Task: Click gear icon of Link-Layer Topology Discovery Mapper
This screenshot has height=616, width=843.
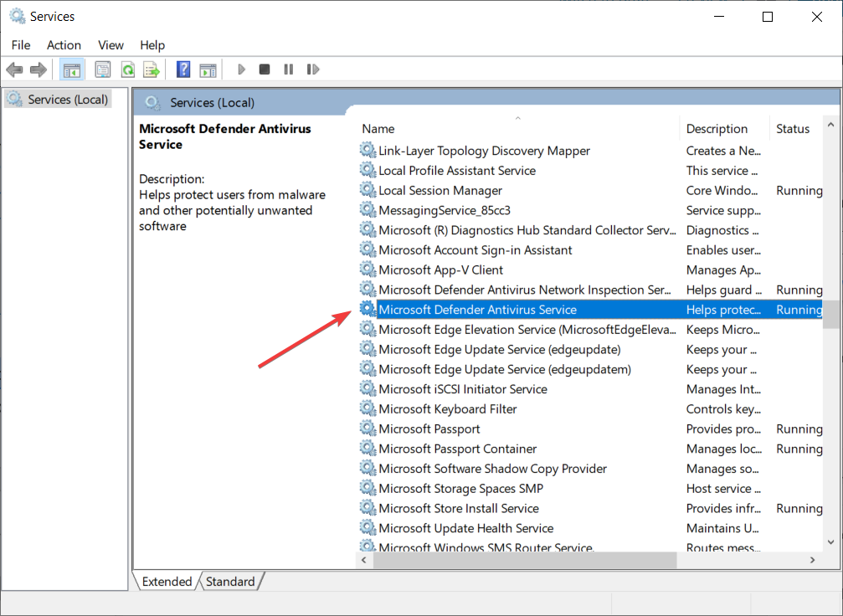Action: (368, 151)
